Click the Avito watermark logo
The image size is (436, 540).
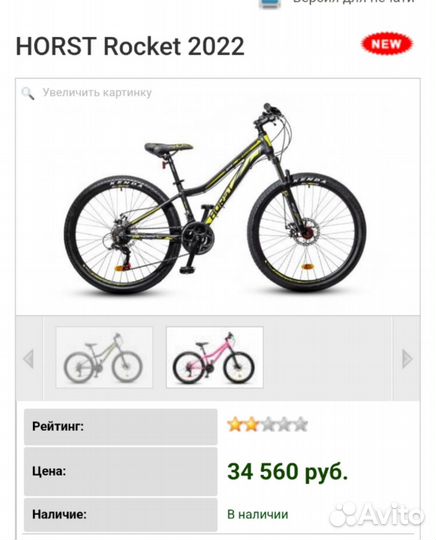click(376, 516)
